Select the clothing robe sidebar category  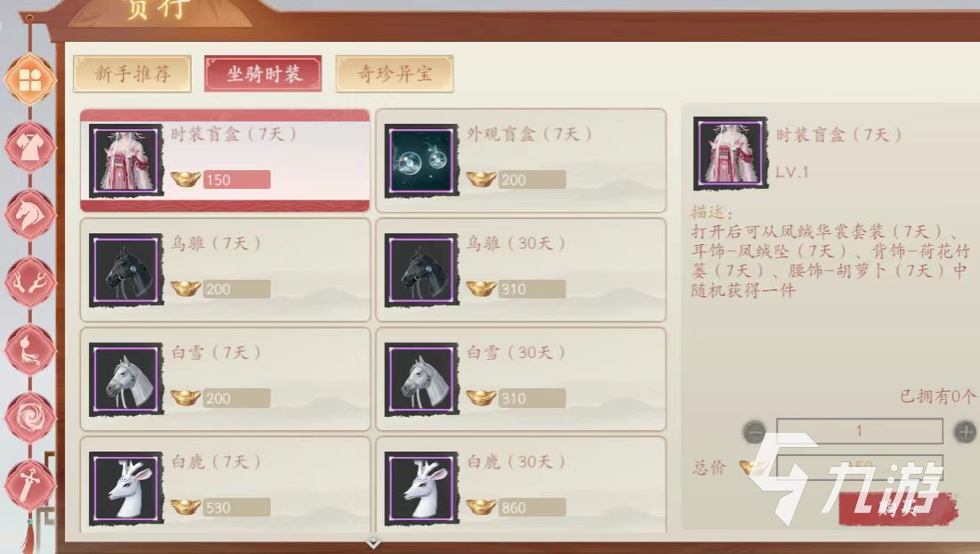(x=29, y=147)
